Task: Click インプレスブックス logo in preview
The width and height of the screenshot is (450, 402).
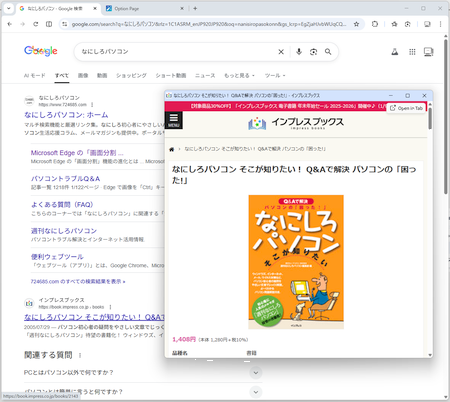Action: [296, 123]
